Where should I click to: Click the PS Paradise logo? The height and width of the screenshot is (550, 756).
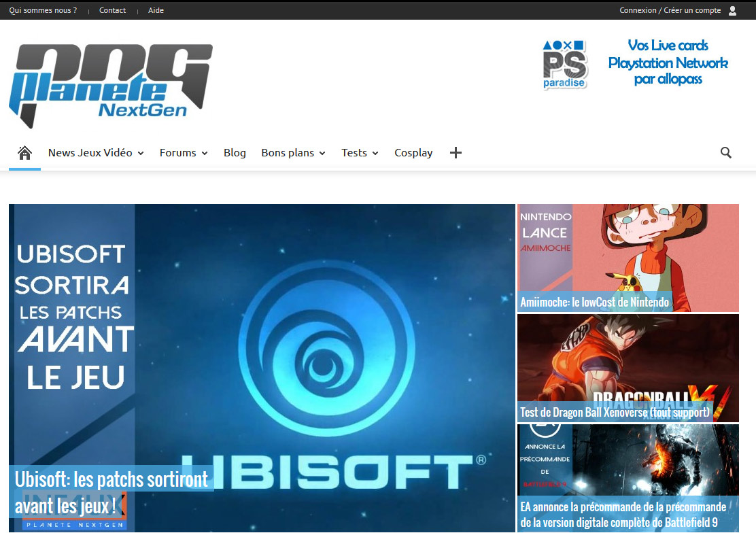tap(564, 65)
